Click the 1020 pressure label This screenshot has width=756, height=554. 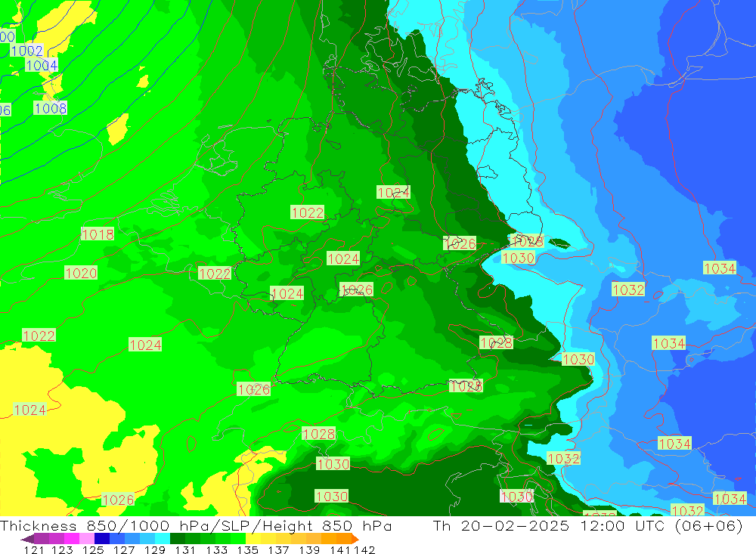(81, 274)
